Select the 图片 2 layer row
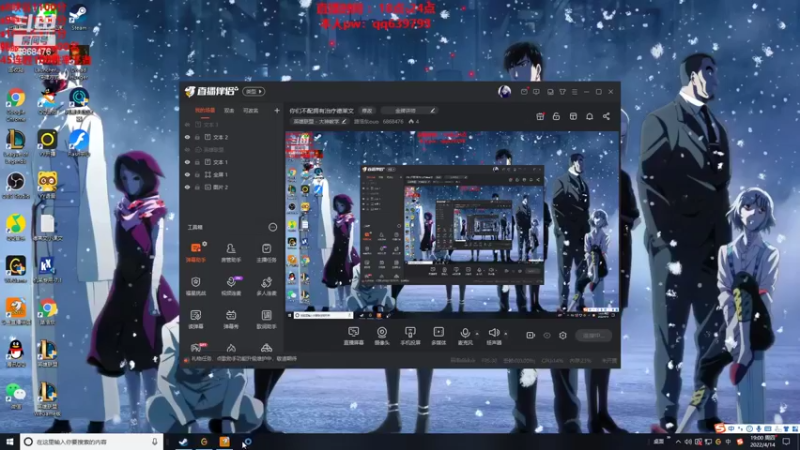Viewport: 800px width, 450px height. point(232,187)
